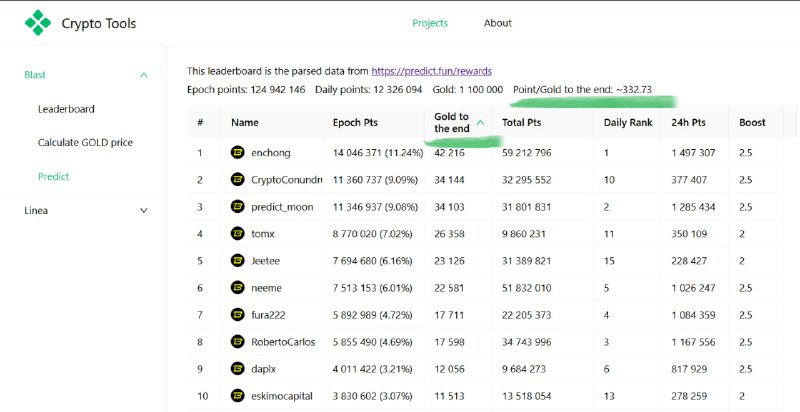
Task: Sort by the Epoch Pts column header
Action: (x=355, y=122)
